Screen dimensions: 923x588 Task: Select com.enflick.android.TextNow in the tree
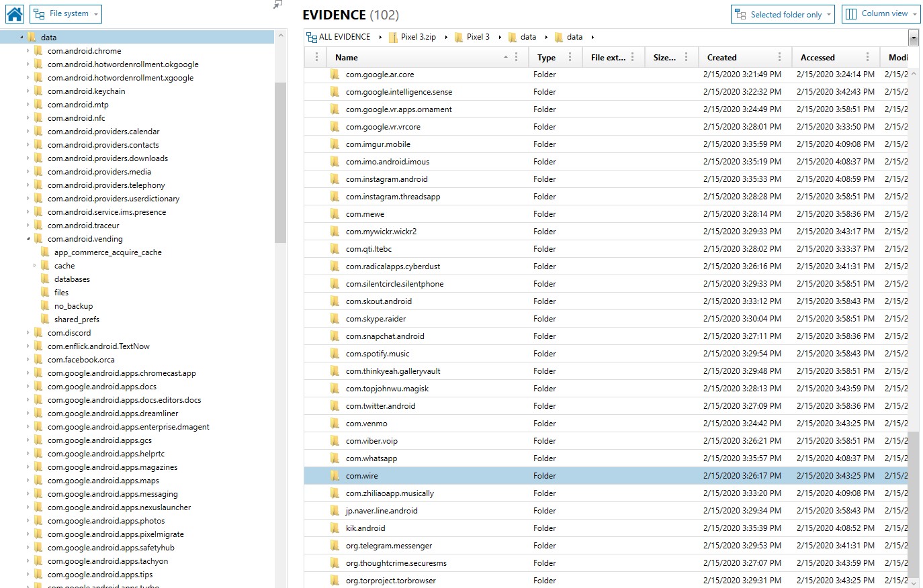(x=99, y=346)
